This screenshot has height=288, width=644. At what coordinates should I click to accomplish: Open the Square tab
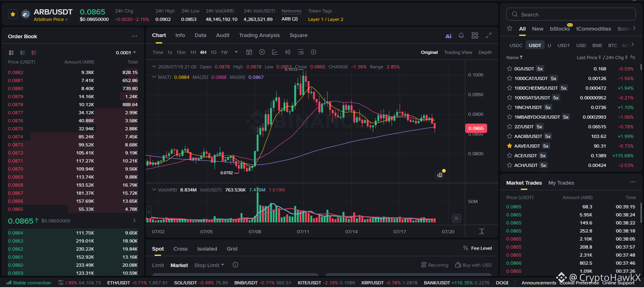pos(299,35)
